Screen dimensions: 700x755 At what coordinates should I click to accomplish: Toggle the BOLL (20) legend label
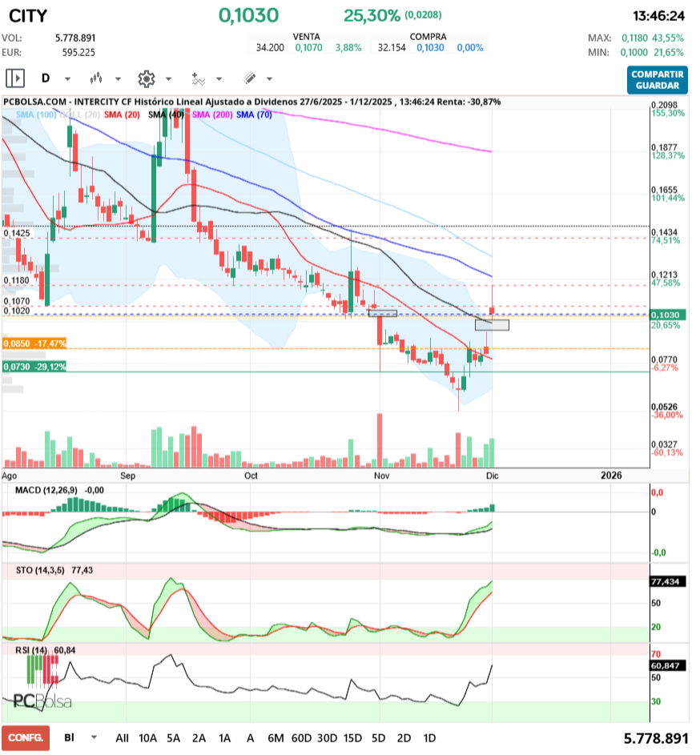pos(80,114)
